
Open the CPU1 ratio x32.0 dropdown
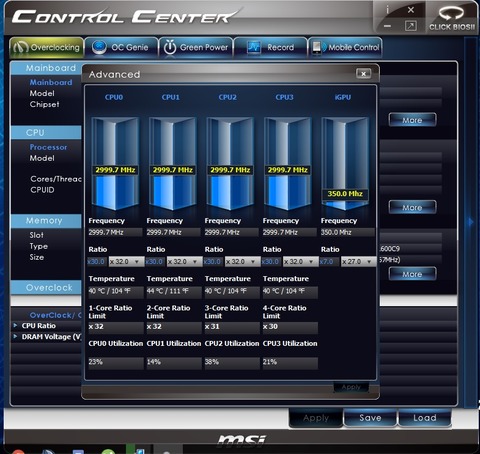click(x=184, y=262)
